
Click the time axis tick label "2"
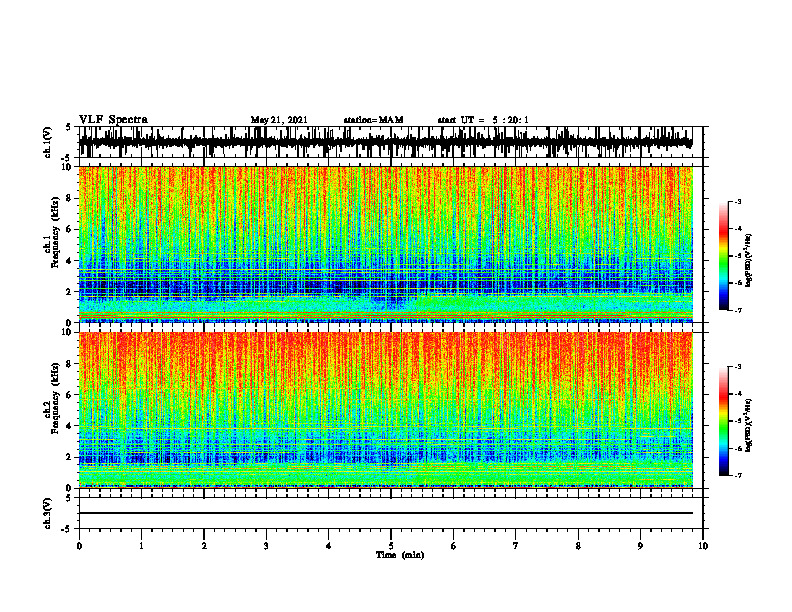coord(204,546)
